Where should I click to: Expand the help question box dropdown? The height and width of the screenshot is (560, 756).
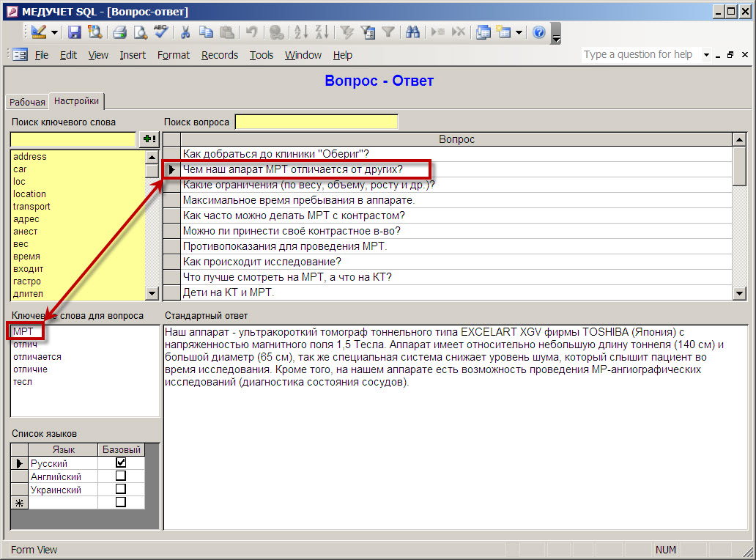point(707,55)
